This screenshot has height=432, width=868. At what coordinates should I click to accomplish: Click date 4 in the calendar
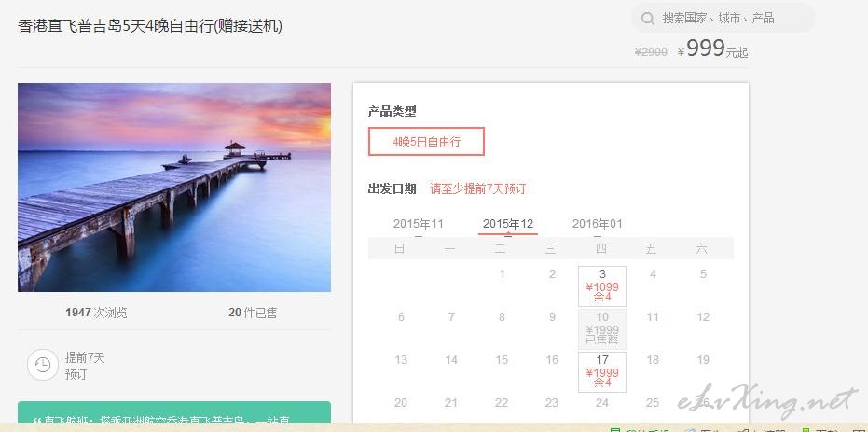pos(653,273)
